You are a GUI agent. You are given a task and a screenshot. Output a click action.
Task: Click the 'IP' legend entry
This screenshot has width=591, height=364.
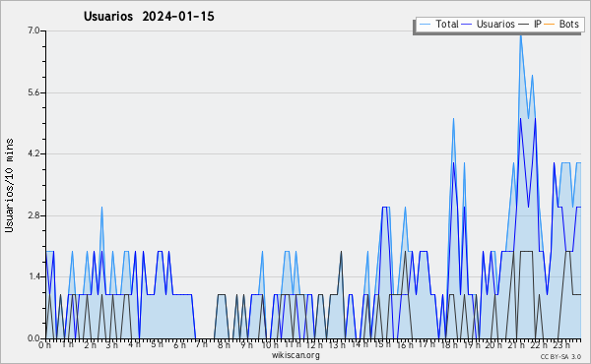pyautogui.click(x=530, y=25)
